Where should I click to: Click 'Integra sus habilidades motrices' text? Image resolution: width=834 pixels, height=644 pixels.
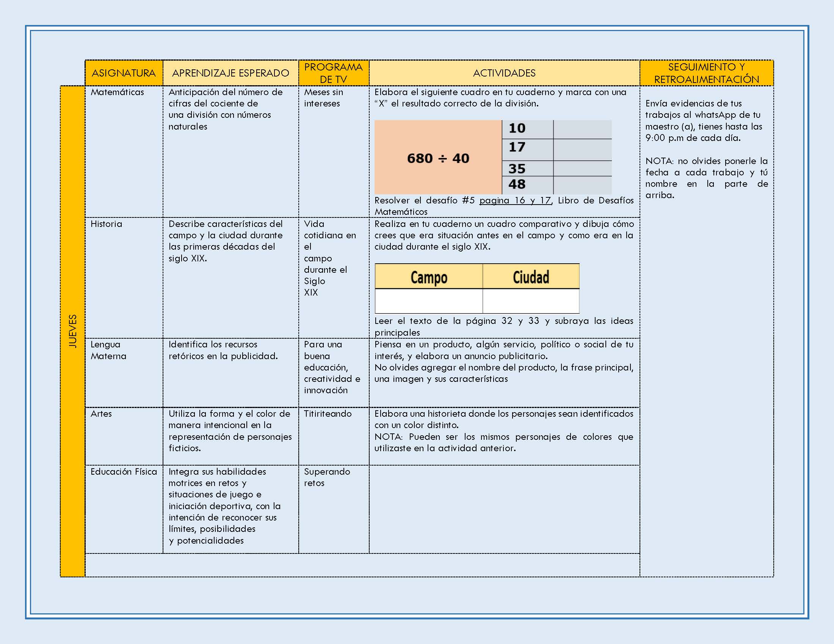click(224, 505)
